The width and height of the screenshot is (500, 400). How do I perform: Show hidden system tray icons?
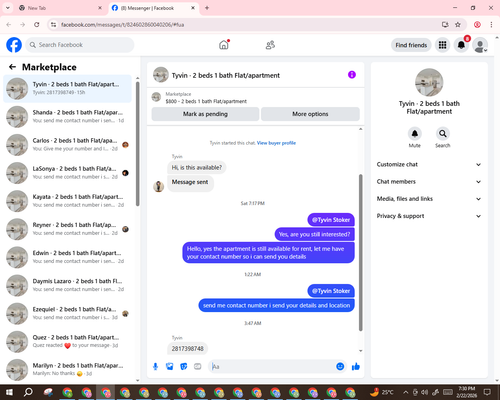point(405,392)
